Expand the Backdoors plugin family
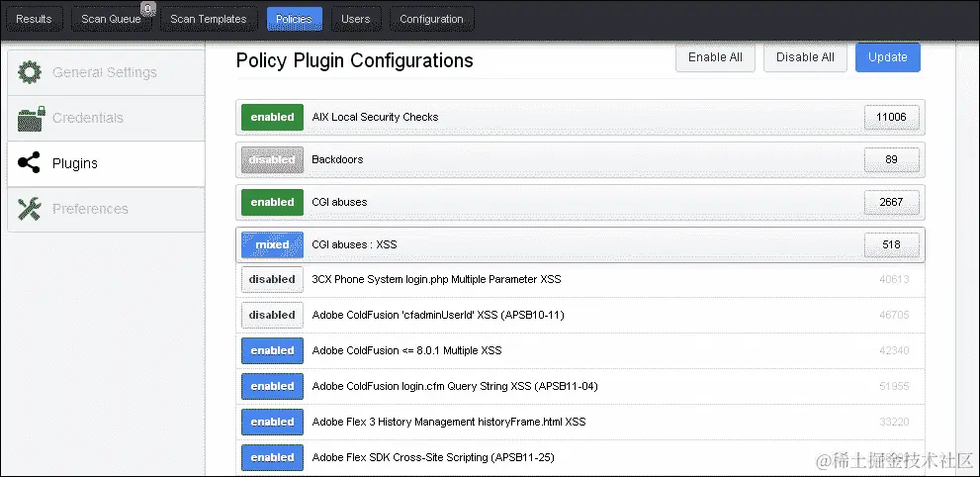Screen dimensions: 980x477 coord(580,159)
